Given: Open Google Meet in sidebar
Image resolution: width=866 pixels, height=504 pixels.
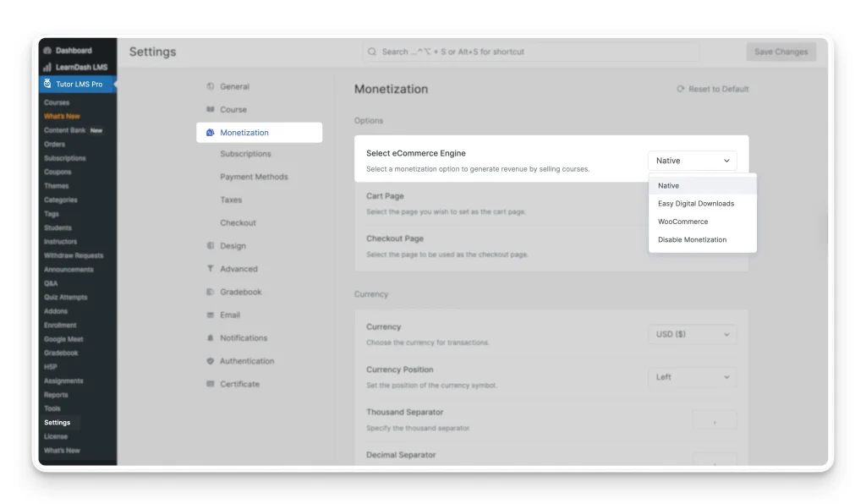Looking at the screenshot, I should click(63, 339).
